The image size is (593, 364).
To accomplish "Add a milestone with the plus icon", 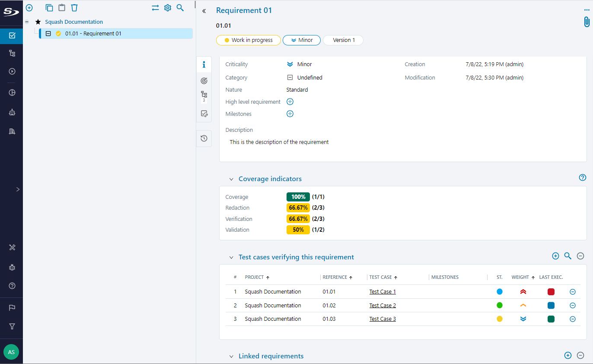I will click(x=290, y=114).
